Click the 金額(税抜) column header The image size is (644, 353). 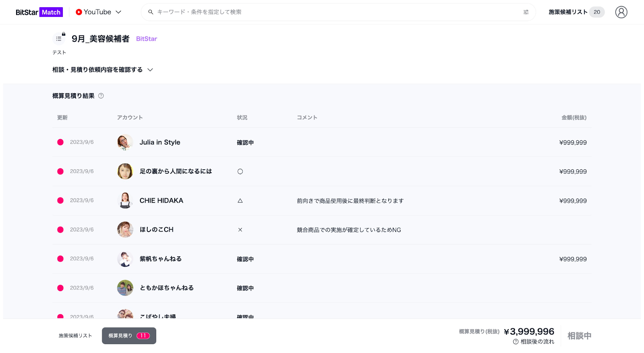coord(574,117)
